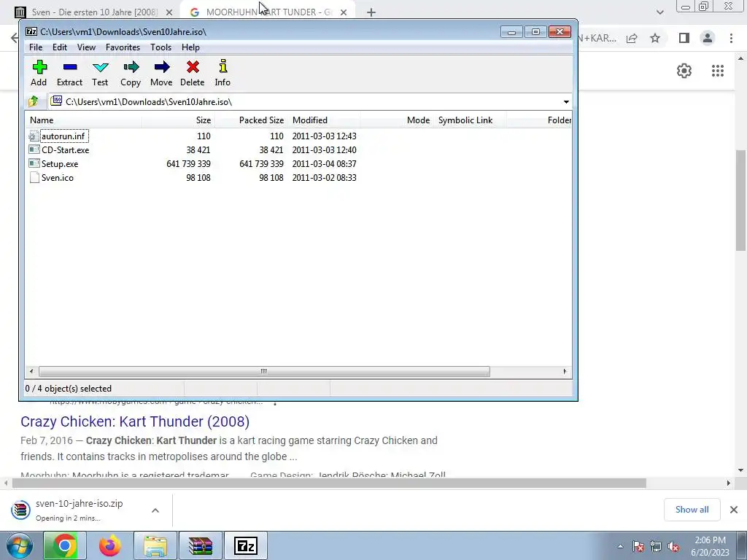Open Crazy Chicken: Kart Thunder (2008) link
This screenshot has width=747, height=560.
[135, 421]
